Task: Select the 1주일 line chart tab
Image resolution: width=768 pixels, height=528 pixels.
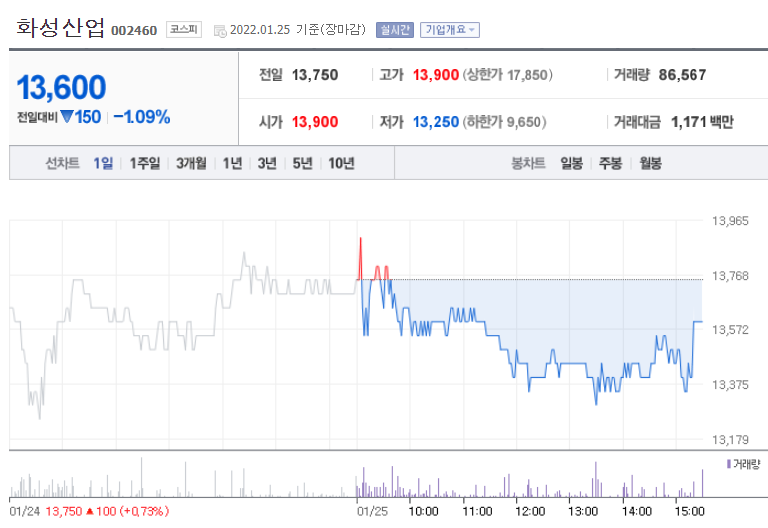Action: click(x=145, y=163)
